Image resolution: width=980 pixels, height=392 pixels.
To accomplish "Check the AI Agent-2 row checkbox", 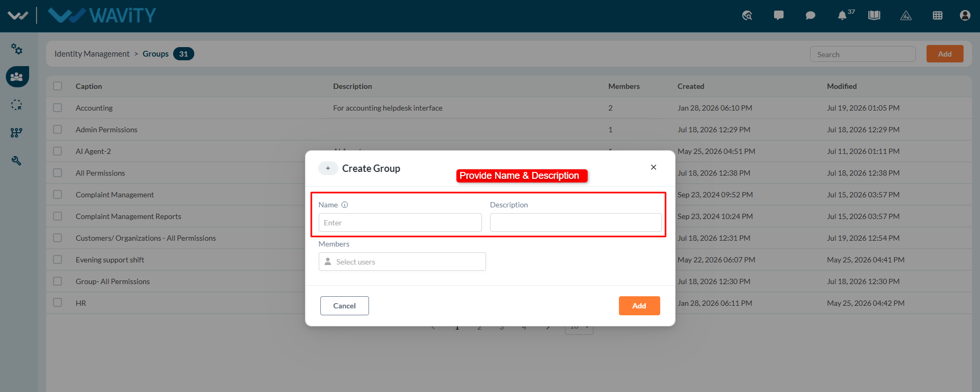I will click(58, 151).
